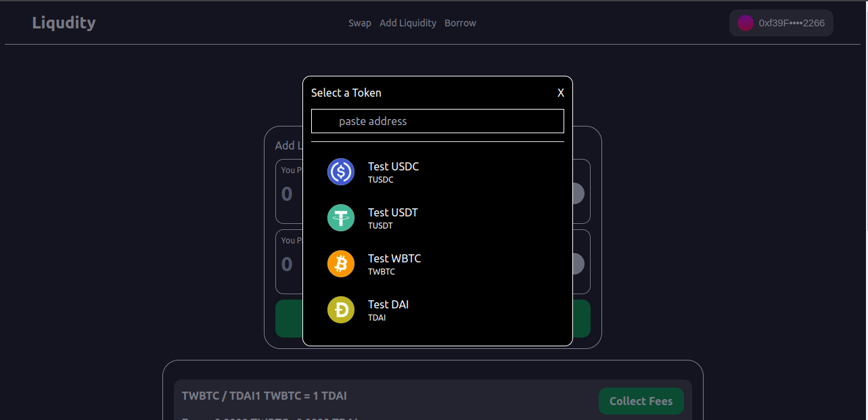Click the TUSDT symbol label

[x=380, y=226]
